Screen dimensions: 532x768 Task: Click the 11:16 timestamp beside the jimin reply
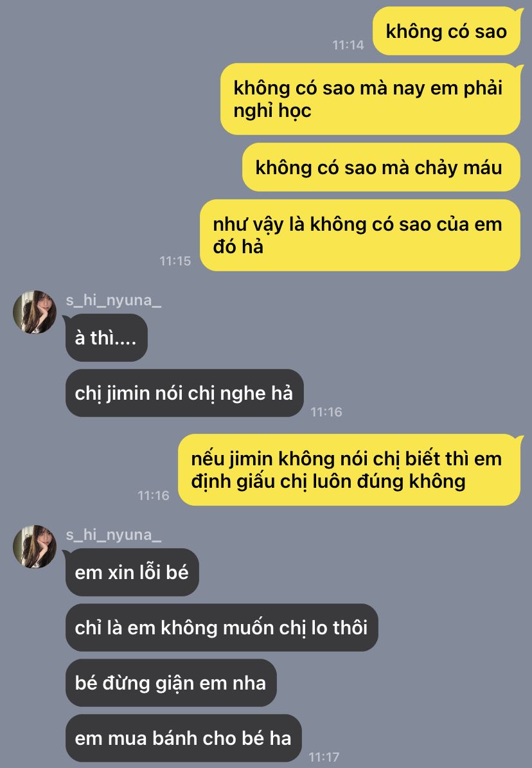(326, 412)
